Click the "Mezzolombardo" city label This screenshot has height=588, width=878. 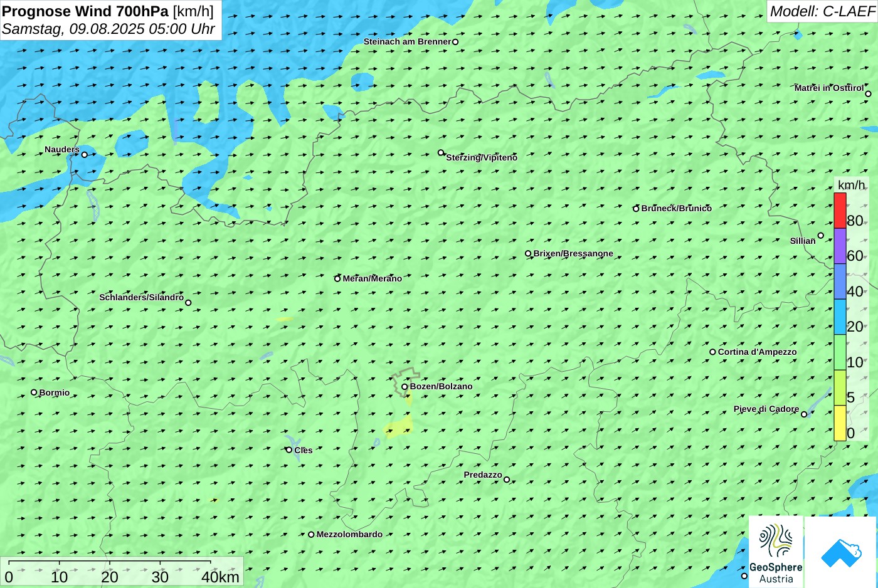coord(349,535)
